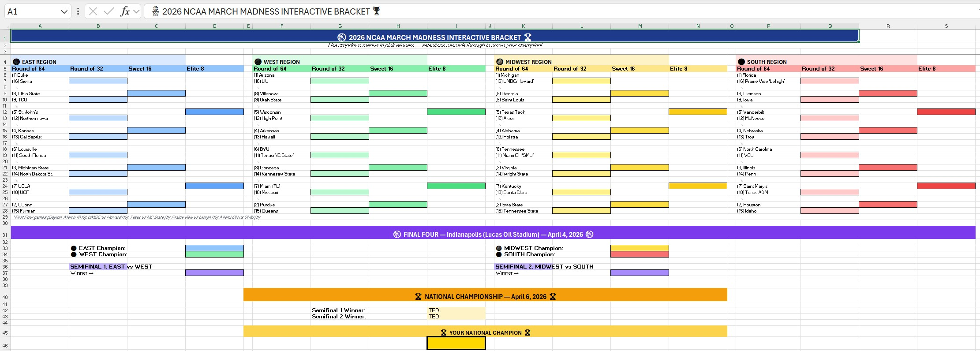Viewport: 980px width, 351px height.
Task: Click the Cancel X icon in formula bar
Action: (93, 11)
